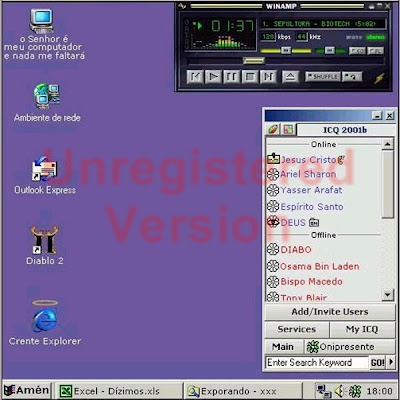This screenshot has width=400, height=400.
Task: Toggle Winamp equalizer window button
Action: (x=357, y=51)
